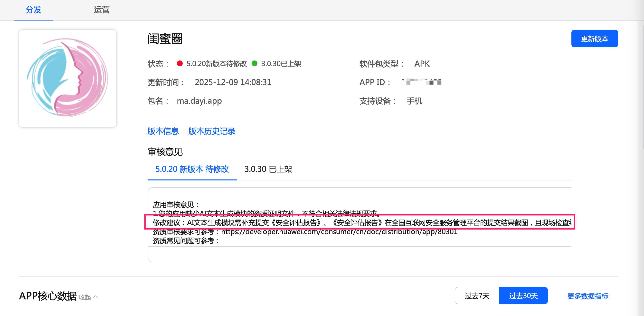Click the 闺蜜圈 app icon thumbnail
Viewport: 644px width, 316px height.
[x=67, y=78]
